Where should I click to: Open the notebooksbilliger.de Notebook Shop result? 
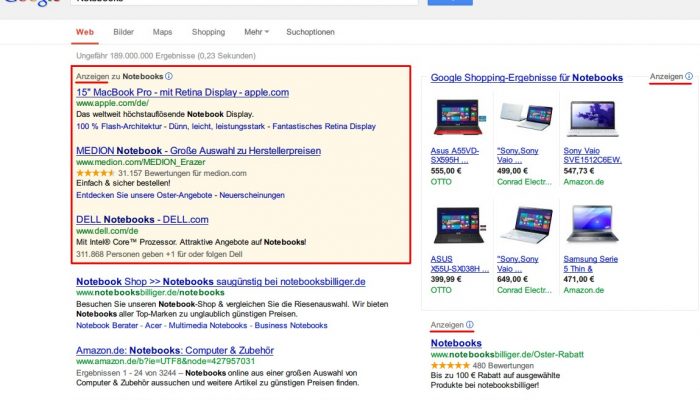pos(221,282)
